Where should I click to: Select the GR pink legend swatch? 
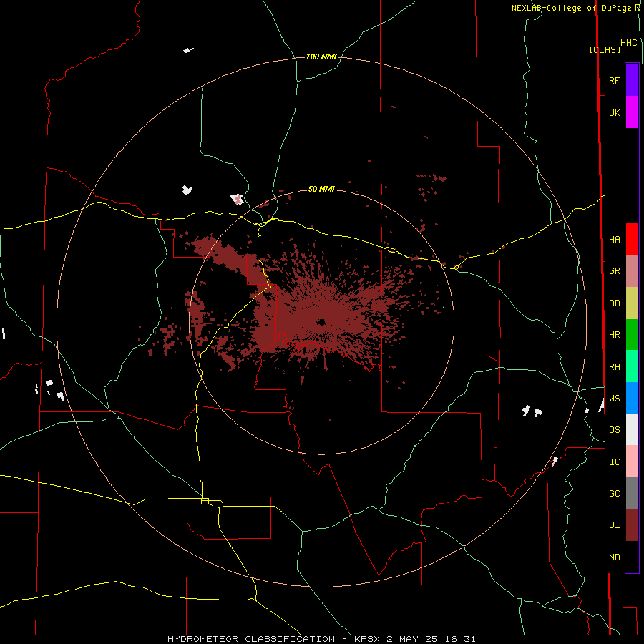click(632, 271)
